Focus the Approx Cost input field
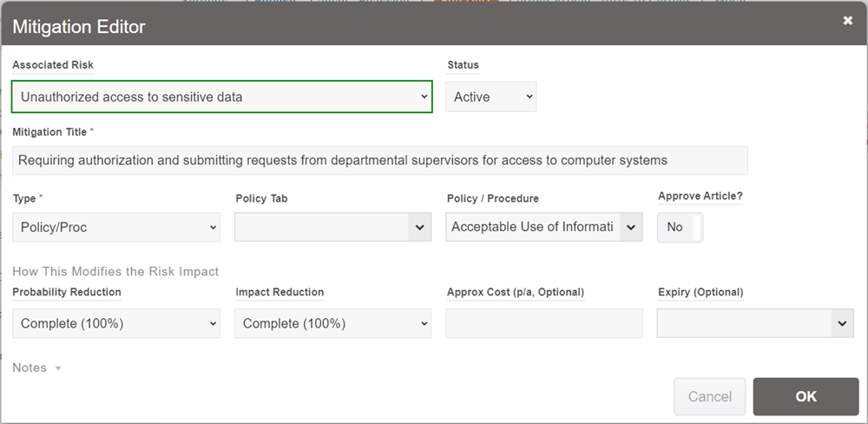This screenshot has height=424, width=868. (x=543, y=324)
